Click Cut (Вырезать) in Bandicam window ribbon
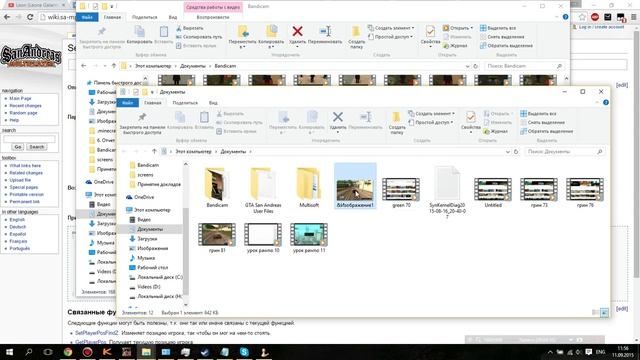Screen dimensions: 640x360 click(190, 28)
